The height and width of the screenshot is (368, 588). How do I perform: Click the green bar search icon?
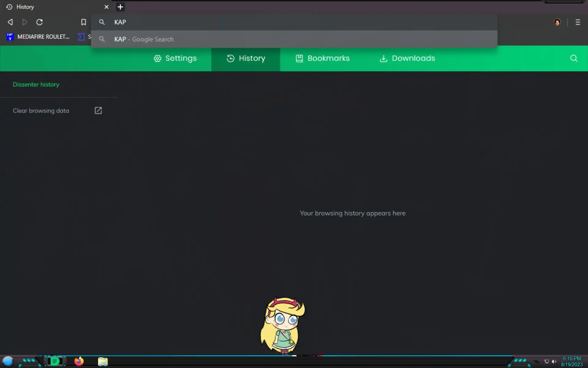(574, 58)
